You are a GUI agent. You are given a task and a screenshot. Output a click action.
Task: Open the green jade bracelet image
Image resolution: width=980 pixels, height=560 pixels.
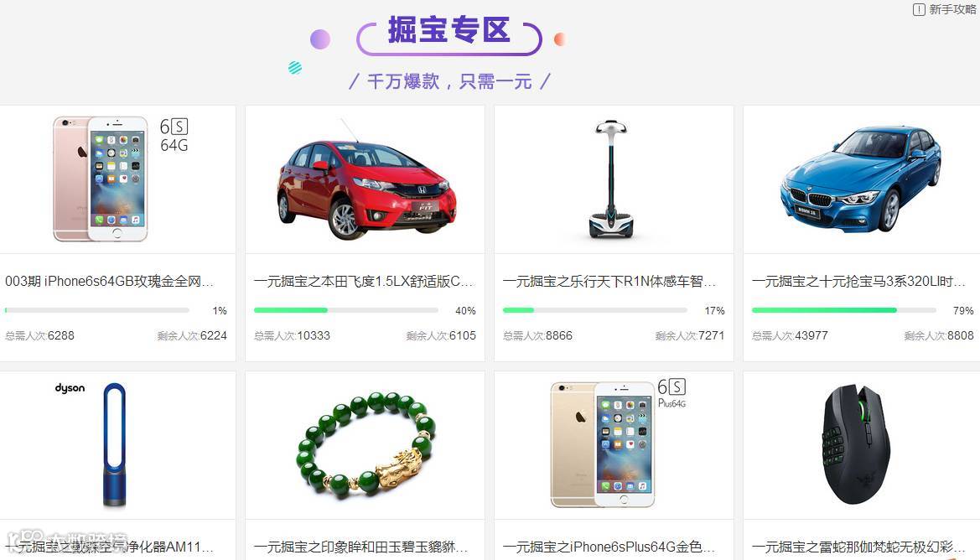(366, 444)
